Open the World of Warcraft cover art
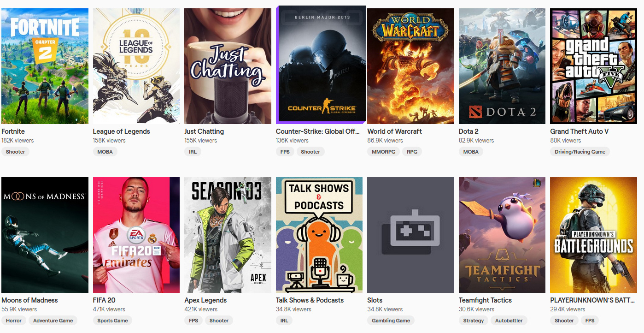Screen dimensions: 644x333 point(410,66)
